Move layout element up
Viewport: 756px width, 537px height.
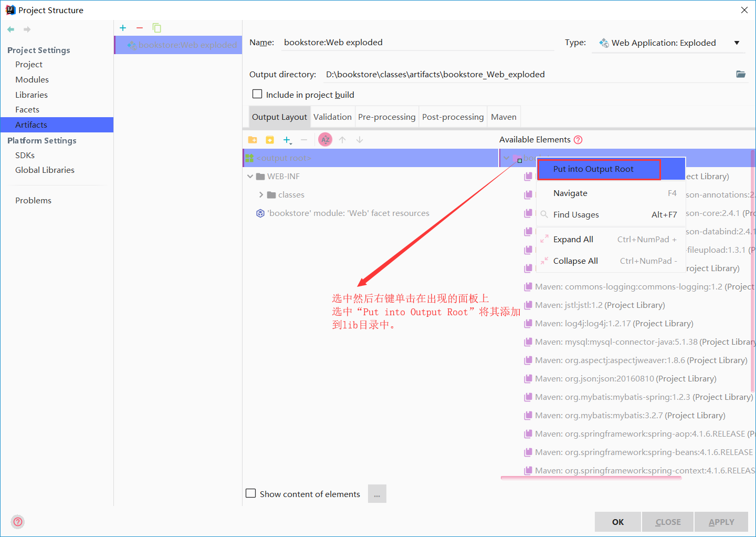click(342, 140)
